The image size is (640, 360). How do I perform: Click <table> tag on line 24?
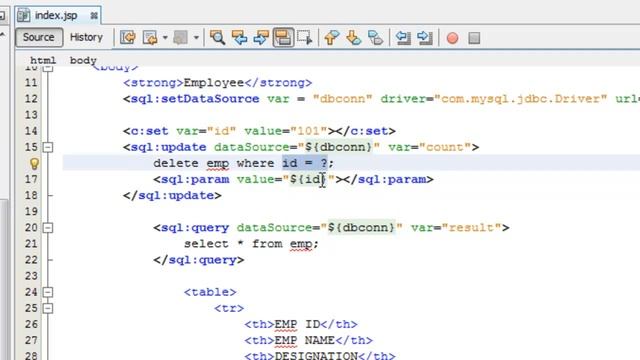(x=210, y=292)
